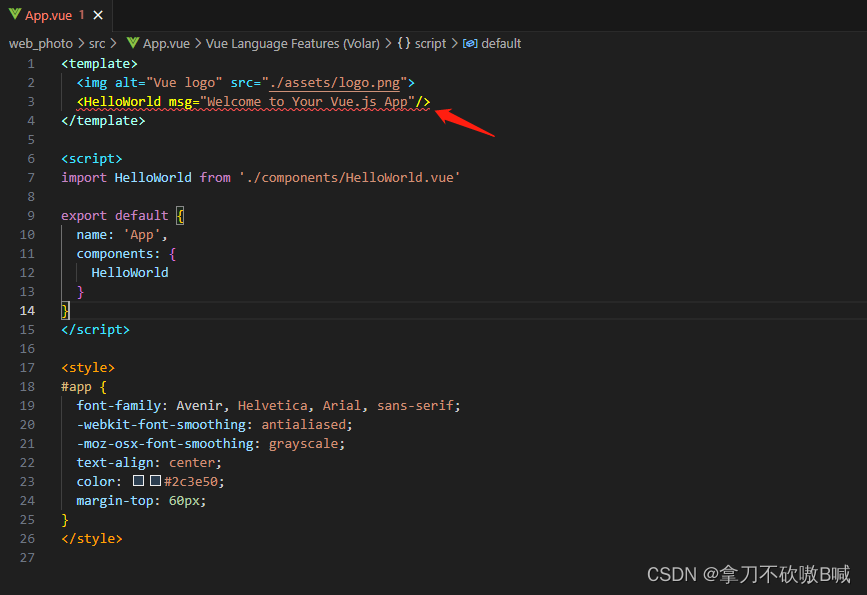Image resolution: width=867 pixels, height=595 pixels.
Task: Click the Vue file icon on the tab
Action: [15, 15]
